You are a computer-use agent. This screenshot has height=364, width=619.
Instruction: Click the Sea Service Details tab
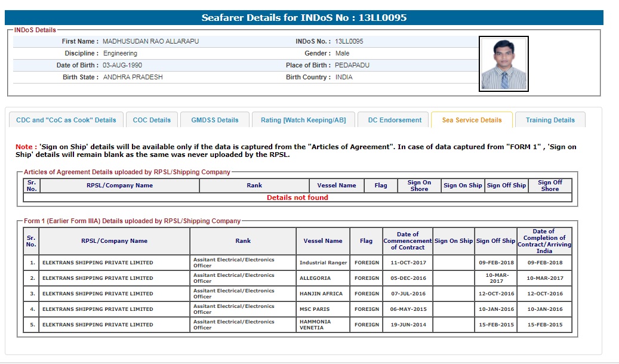point(472,120)
